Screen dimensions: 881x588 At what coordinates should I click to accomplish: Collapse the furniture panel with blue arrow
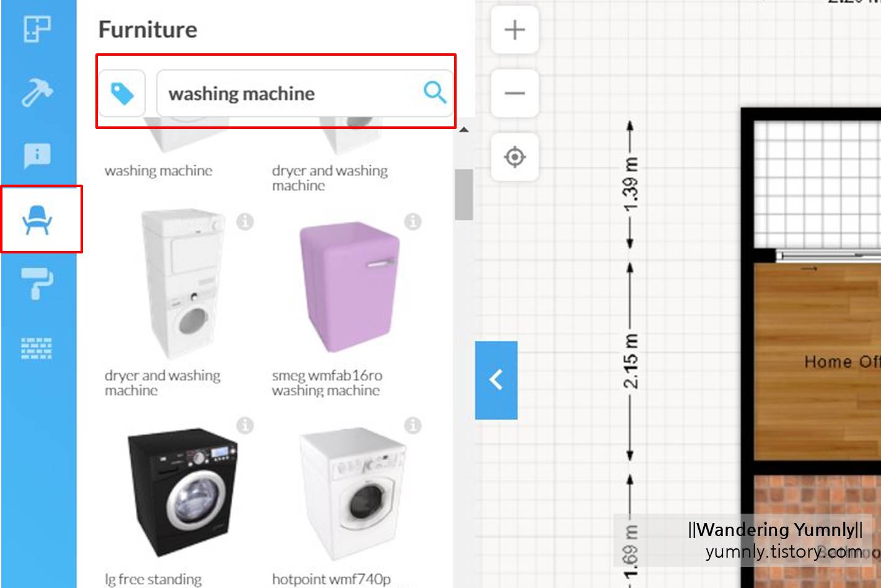tap(496, 380)
